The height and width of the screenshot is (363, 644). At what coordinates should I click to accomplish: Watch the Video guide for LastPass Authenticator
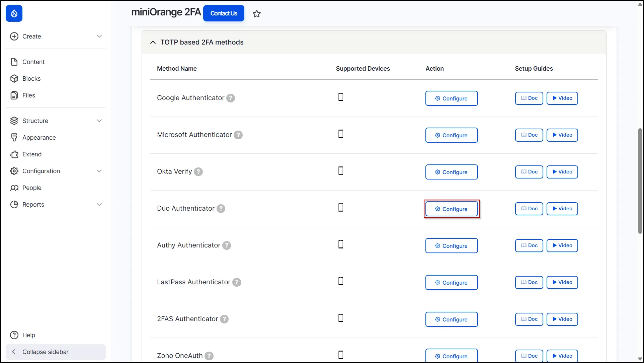click(x=562, y=283)
